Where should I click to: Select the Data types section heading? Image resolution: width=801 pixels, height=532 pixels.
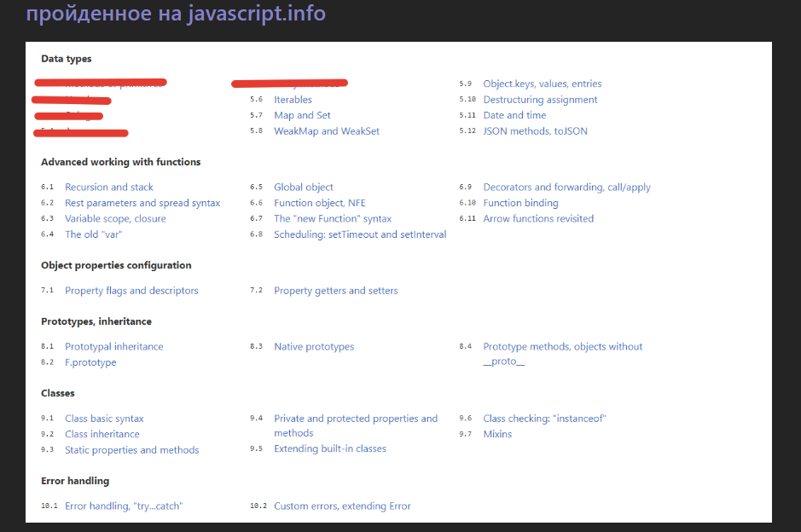click(x=67, y=59)
